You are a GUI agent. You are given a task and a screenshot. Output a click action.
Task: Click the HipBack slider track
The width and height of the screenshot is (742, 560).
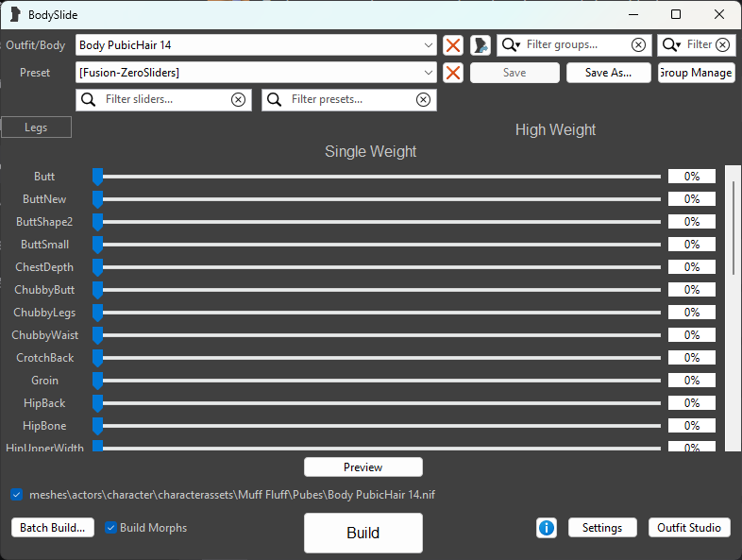click(377, 403)
